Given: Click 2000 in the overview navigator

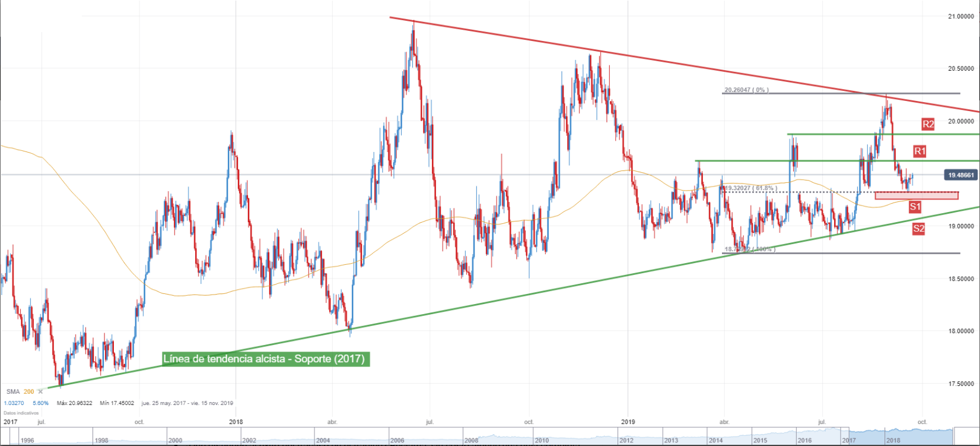Looking at the screenshot, I should pyautogui.click(x=175, y=441).
